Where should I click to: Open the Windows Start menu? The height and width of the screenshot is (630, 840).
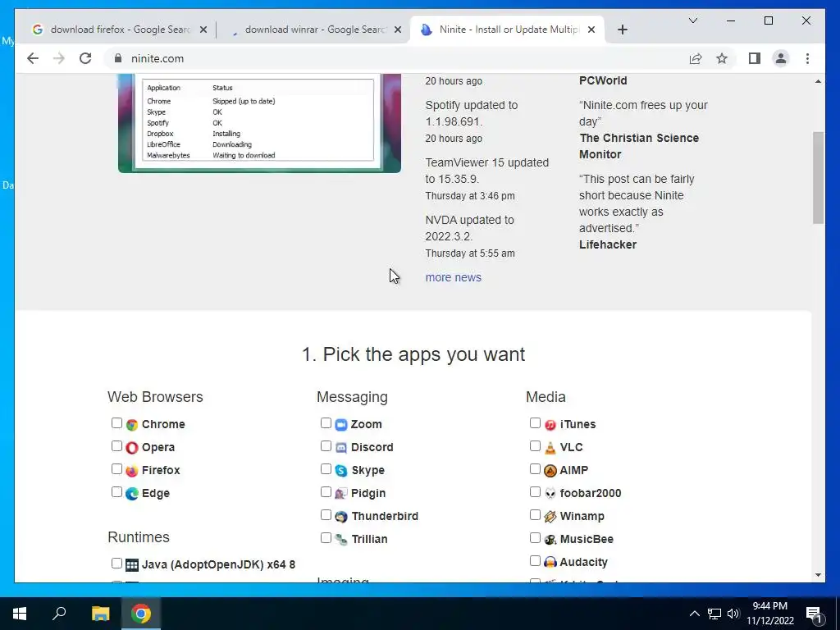(20, 614)
